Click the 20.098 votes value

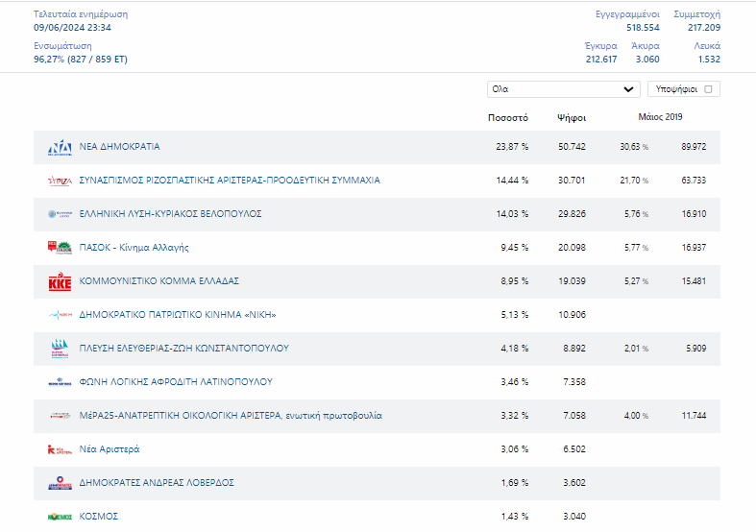tap(572, 247)
